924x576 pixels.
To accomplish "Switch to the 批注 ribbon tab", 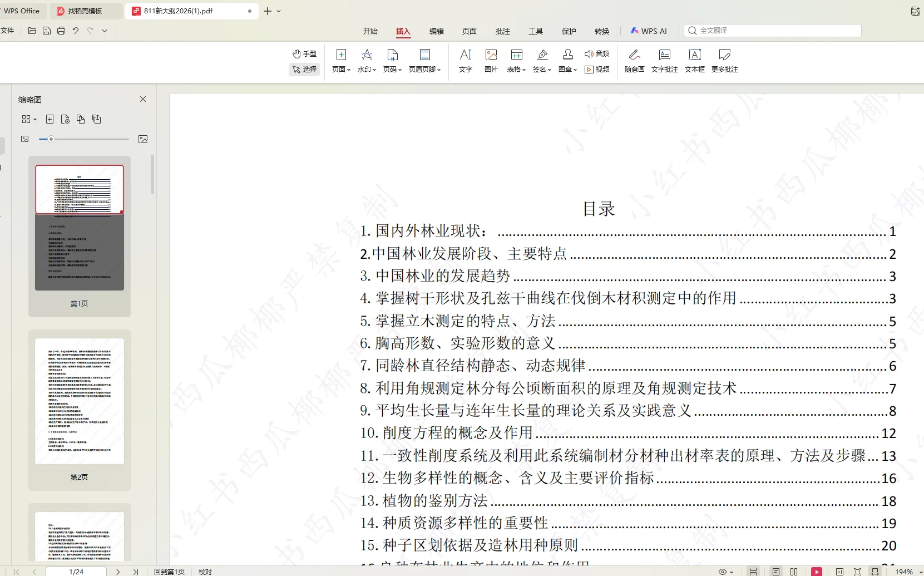I will pos(502,31).
